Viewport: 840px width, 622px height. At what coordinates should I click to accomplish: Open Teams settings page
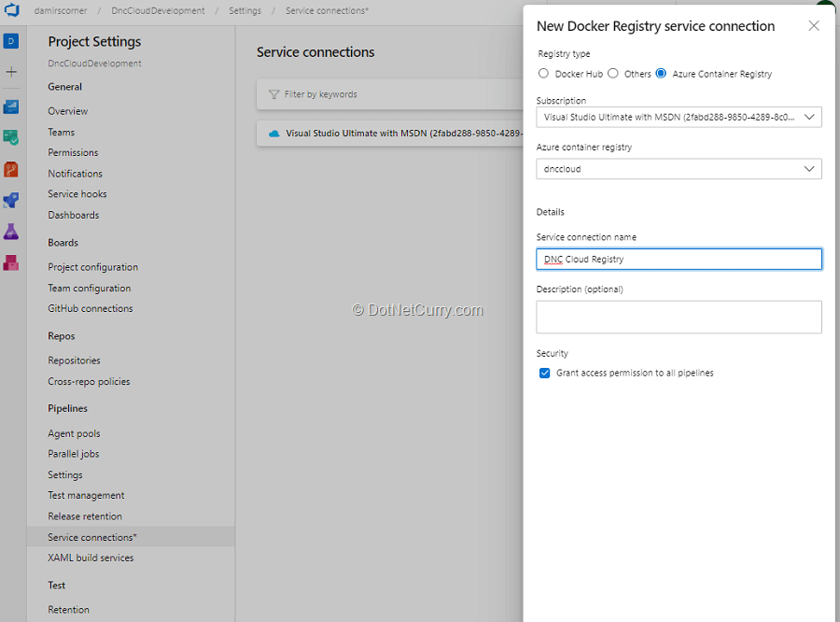pos(61,132)
